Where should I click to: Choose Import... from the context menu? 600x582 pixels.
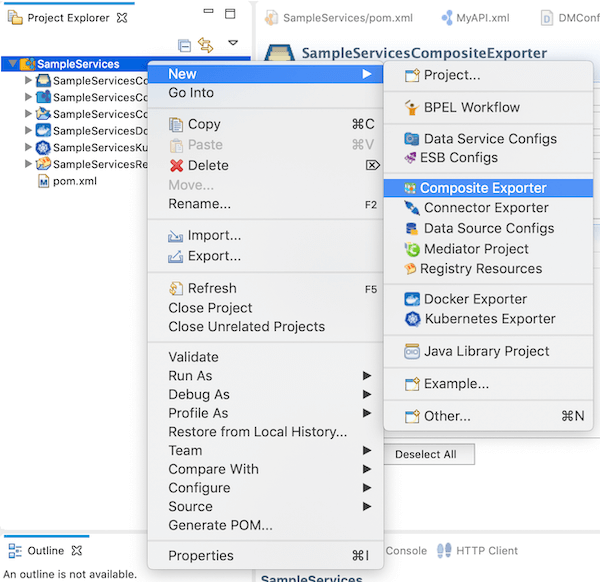click(x=265, y=235)
